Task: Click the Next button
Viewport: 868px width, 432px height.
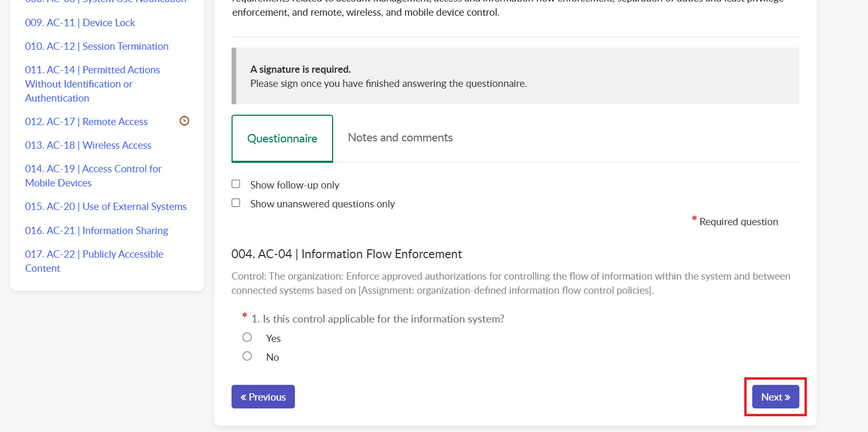Action: pyautogui.click(x=775, y=397)
